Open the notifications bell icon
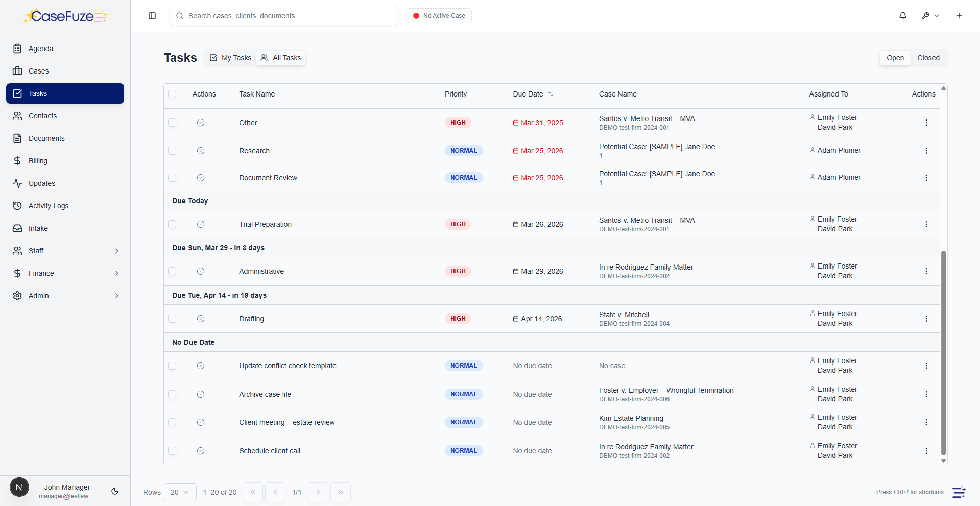The width and height of the screenshot is (980, 506). pyautogui.click(x=902, y=16)
